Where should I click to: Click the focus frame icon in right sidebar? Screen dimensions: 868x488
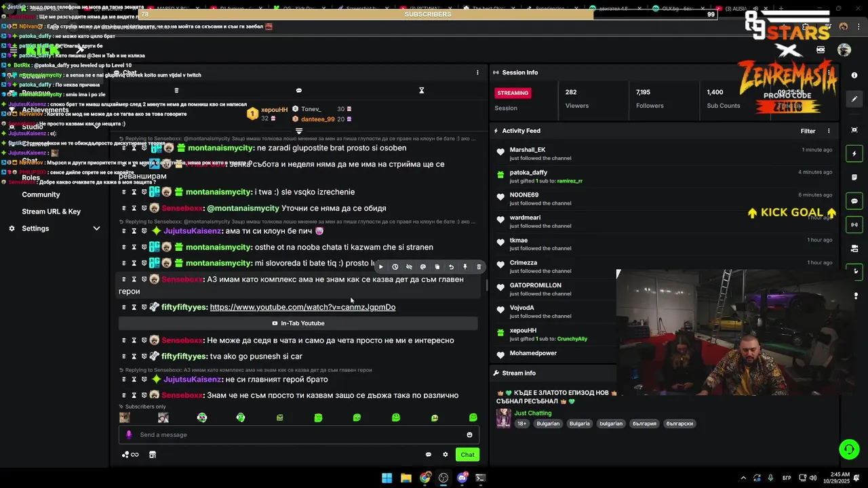(854, 129)
